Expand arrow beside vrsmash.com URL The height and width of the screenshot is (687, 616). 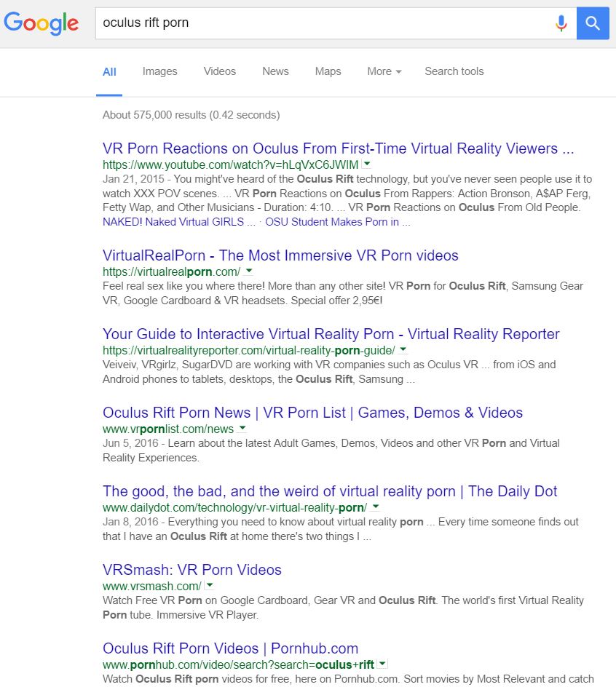[210, 585]
